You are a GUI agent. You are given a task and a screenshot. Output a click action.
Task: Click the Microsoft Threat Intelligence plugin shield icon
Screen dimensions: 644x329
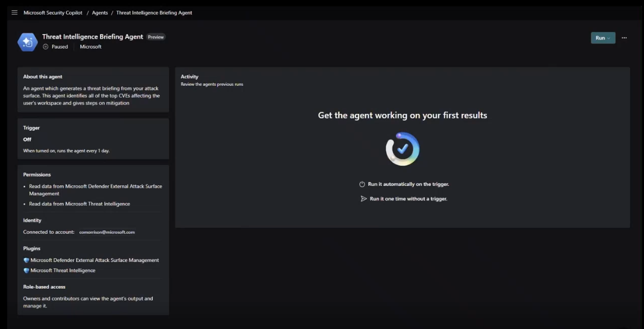pyautogui.click(x=26, y=270)
